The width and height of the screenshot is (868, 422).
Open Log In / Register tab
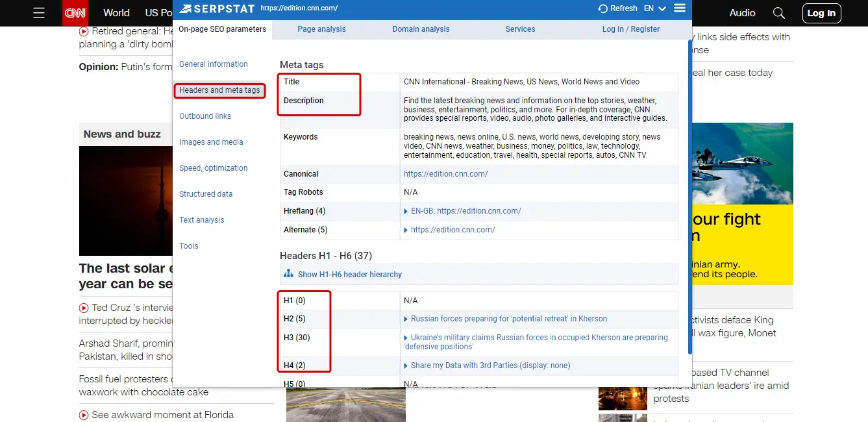(x=631, y=29)
